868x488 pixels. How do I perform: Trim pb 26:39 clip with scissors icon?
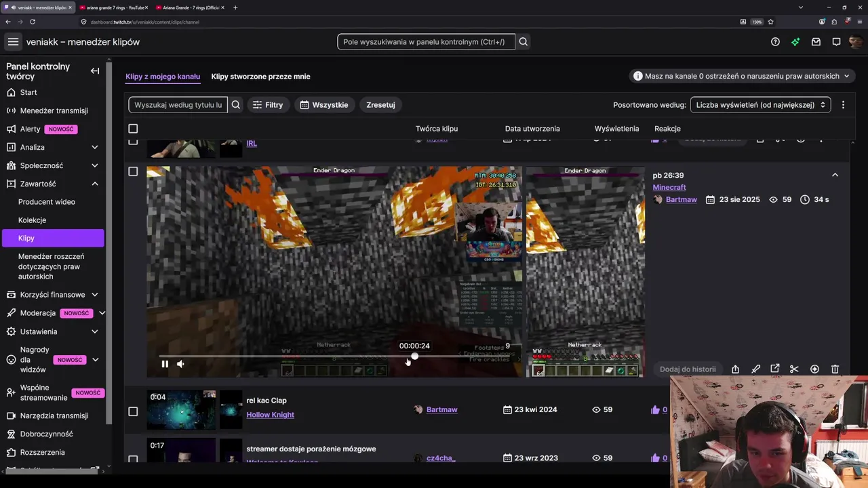[x=794, y=369]
